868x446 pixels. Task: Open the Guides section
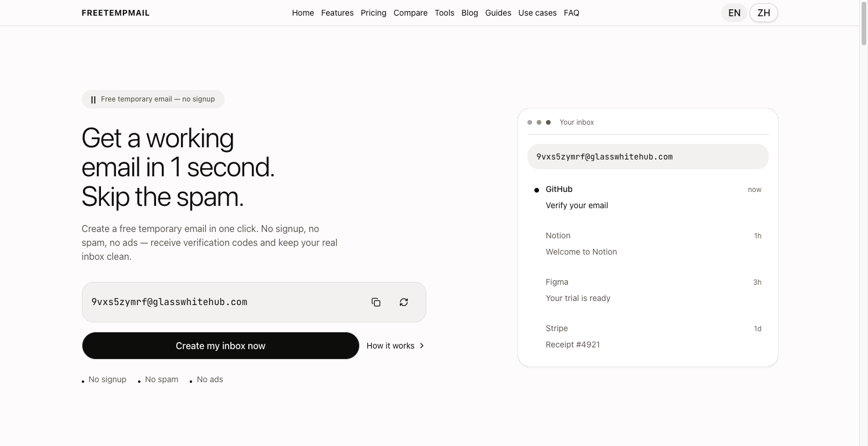coord(498,13)
